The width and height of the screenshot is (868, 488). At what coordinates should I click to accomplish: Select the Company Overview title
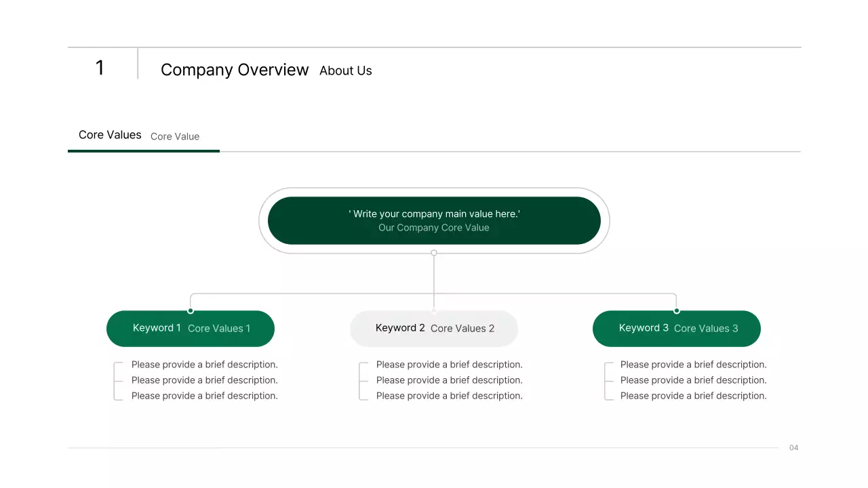point(235,70)
